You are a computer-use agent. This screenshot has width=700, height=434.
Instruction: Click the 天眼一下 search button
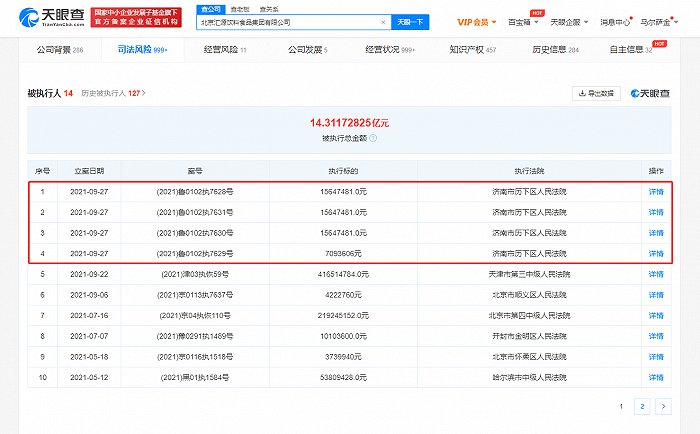click(x=410, y=22)
